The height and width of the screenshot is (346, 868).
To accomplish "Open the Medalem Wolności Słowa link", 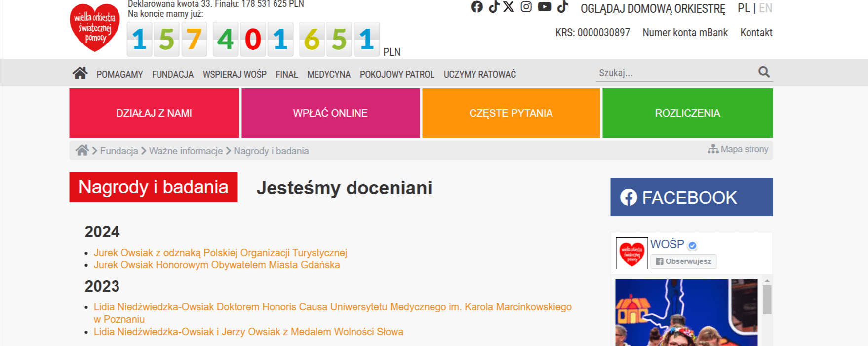I will pyautogui.click(x=248, y=332).
